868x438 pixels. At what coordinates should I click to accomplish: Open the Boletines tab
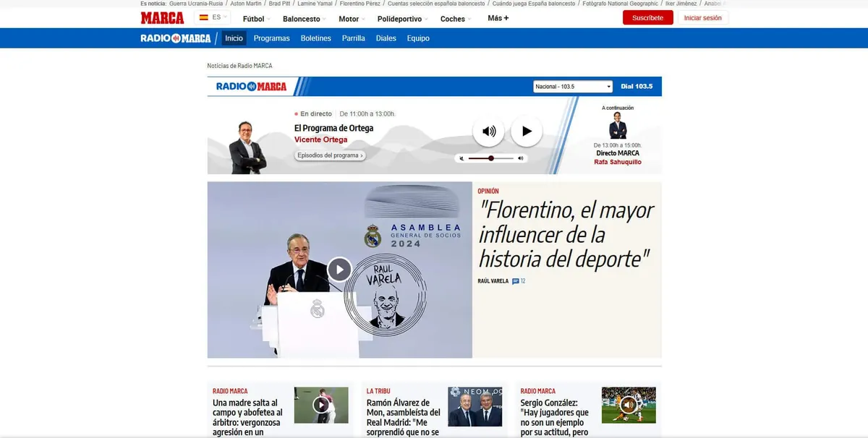pos(316,38)
